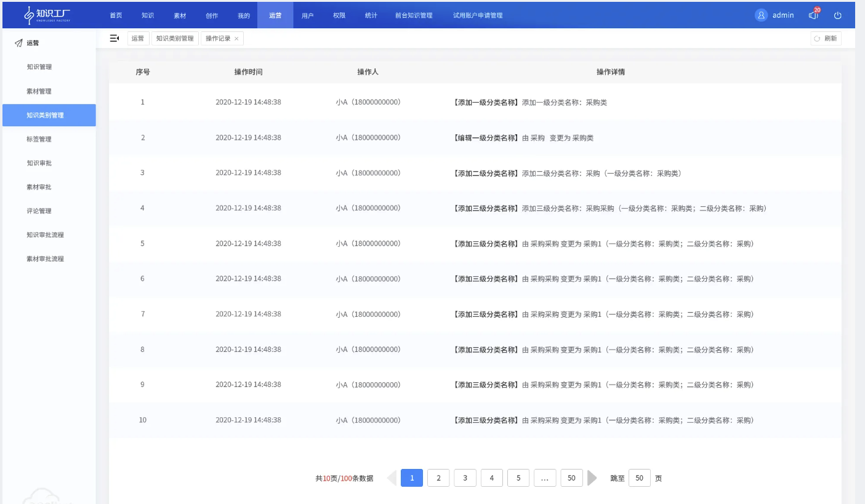The image size is (865, 504).
Task: Click the admin username text
Action: click(x=783, y=15)
